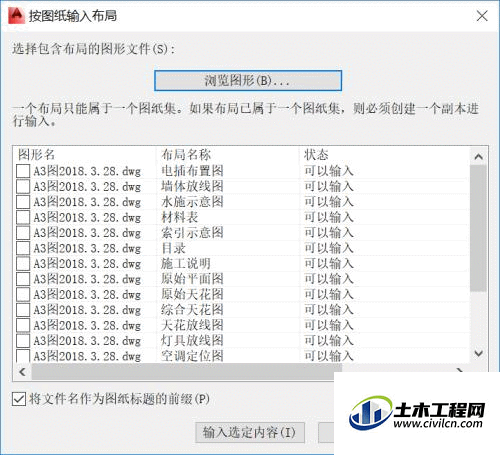
Task: Click 可以输入 status in 综合天花图 row
Action: tap(329, 310)
